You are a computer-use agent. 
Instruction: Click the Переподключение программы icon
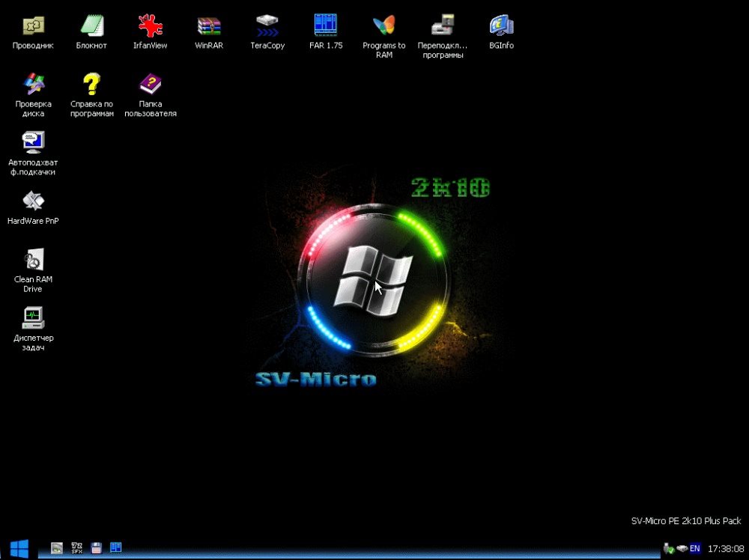pyautogui.click(x=442, y=26)
